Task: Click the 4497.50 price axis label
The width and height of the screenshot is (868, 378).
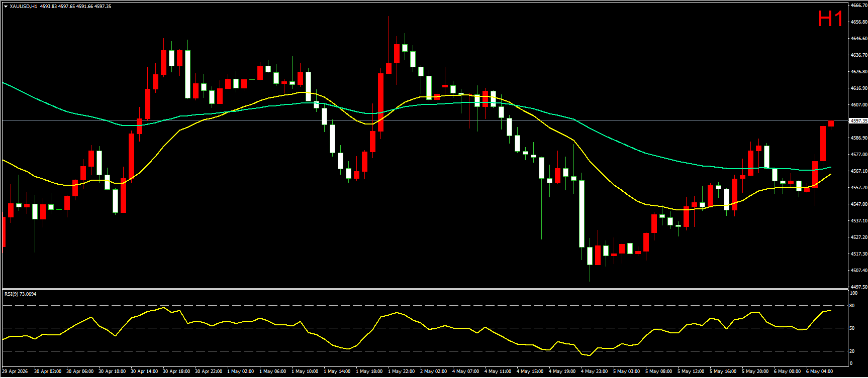Action: [859, 287]
